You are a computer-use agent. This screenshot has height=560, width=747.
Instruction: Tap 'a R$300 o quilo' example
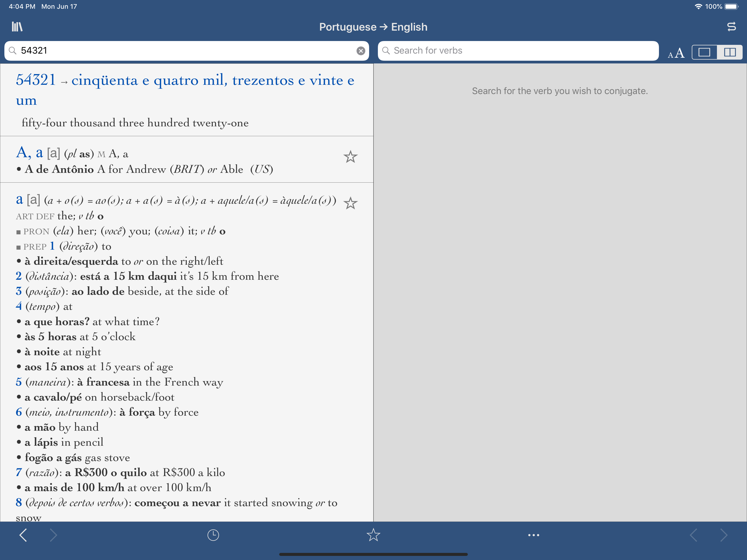point(106,472)
